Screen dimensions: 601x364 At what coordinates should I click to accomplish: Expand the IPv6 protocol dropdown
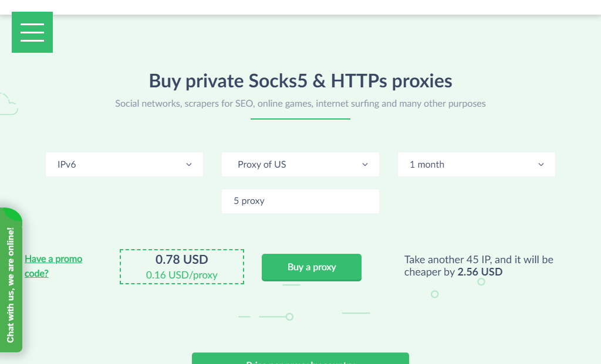click(124, 165)
